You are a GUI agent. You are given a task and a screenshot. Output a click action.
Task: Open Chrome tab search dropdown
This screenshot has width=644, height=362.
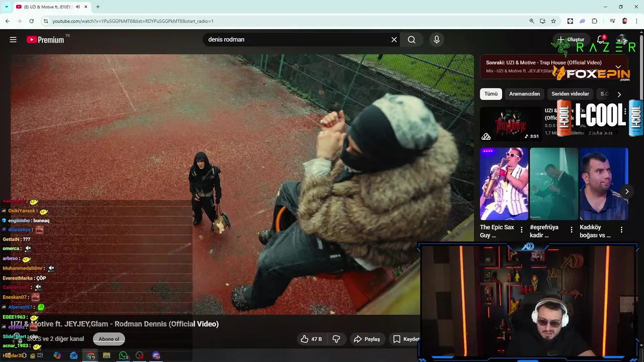coord(7,7)
